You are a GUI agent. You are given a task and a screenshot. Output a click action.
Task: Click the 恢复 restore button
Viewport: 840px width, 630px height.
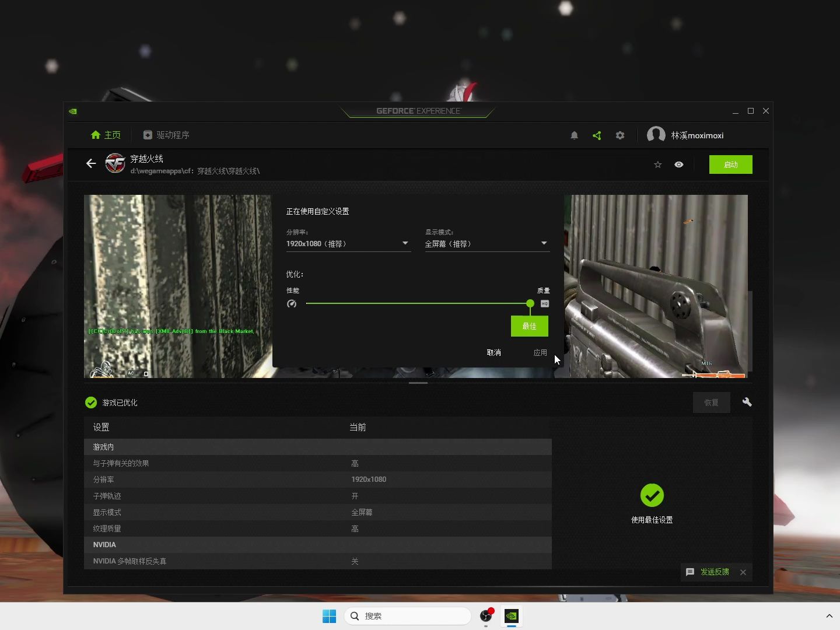[x=712, y=402]
